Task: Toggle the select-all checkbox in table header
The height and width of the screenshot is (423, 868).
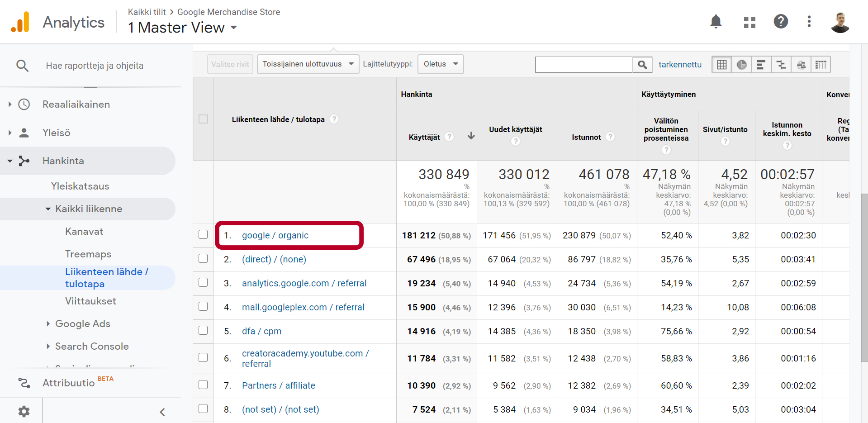Action: 203,119
